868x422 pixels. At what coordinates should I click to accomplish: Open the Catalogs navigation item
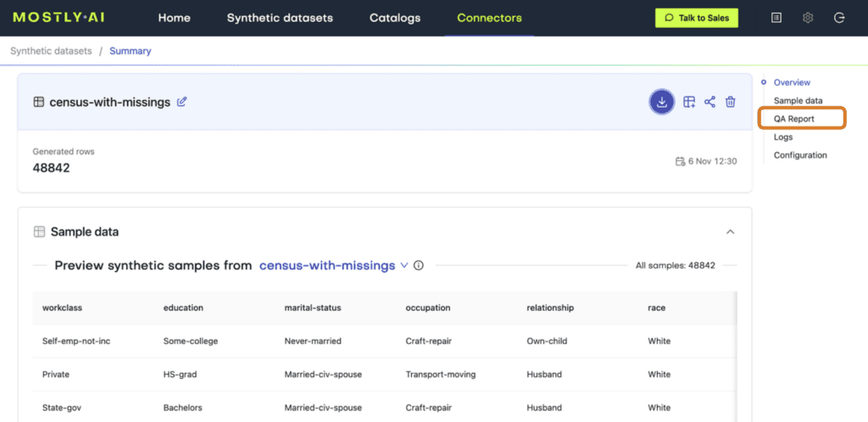(394, 18)
